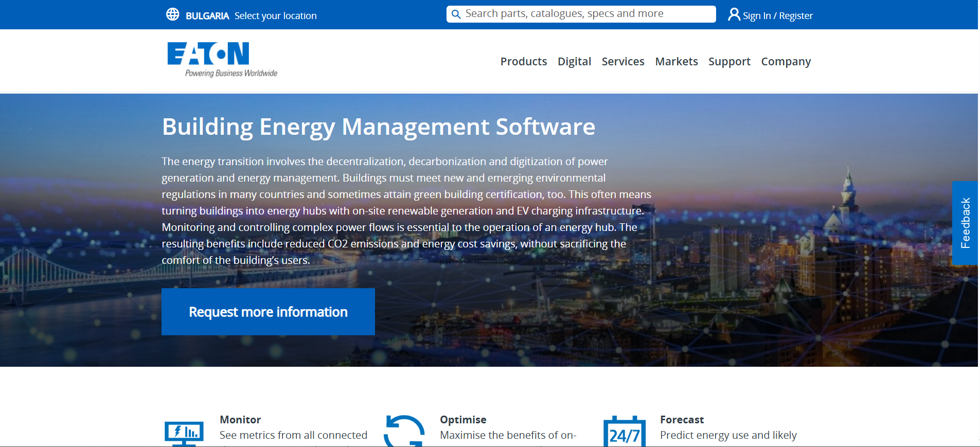Click the Monitor heading
The image size is (980, 447).
(240, 420)
